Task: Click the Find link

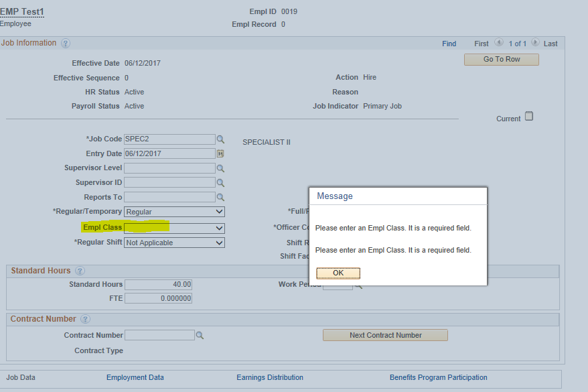Action: click(449, 42)
